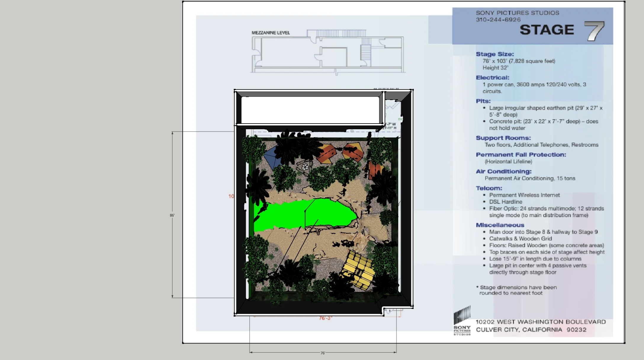Select the "76' x 103' (7,828 square feet)" line

coord(519,61)
